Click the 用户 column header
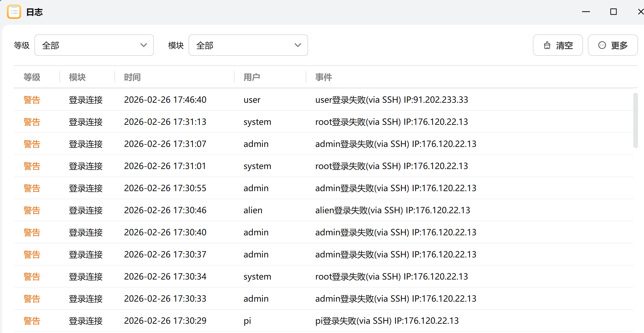 [x=252, y=77]
